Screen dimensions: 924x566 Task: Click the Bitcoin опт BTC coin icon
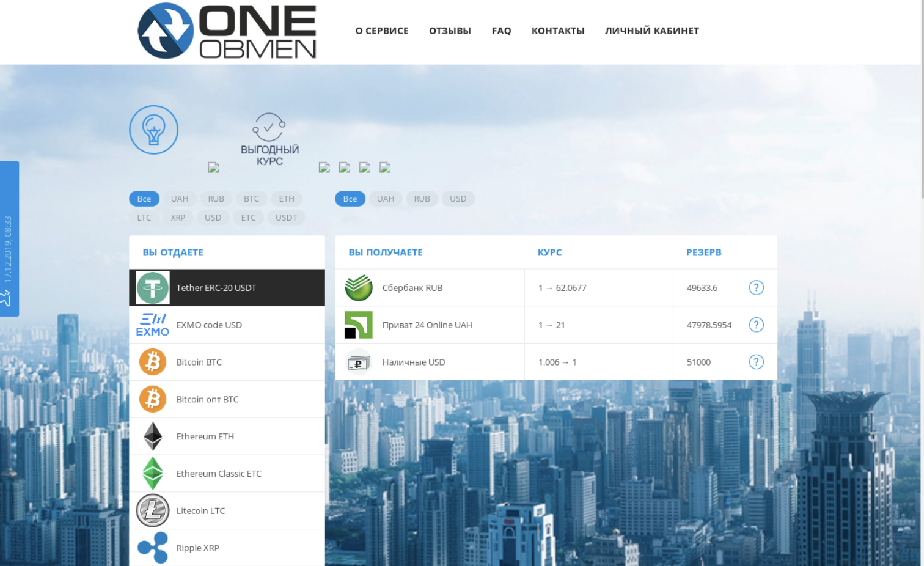pyautogui.click(x=152, y=399)
